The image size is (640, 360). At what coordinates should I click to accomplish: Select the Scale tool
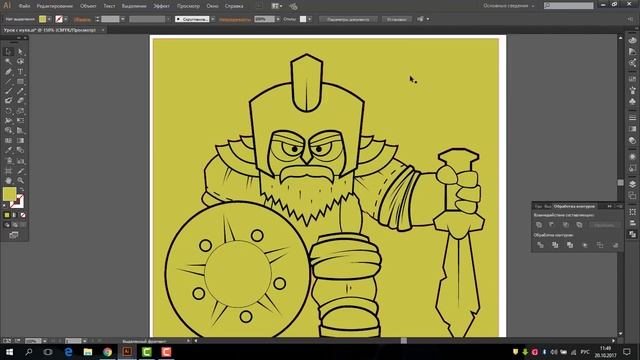tap(20, 111)
